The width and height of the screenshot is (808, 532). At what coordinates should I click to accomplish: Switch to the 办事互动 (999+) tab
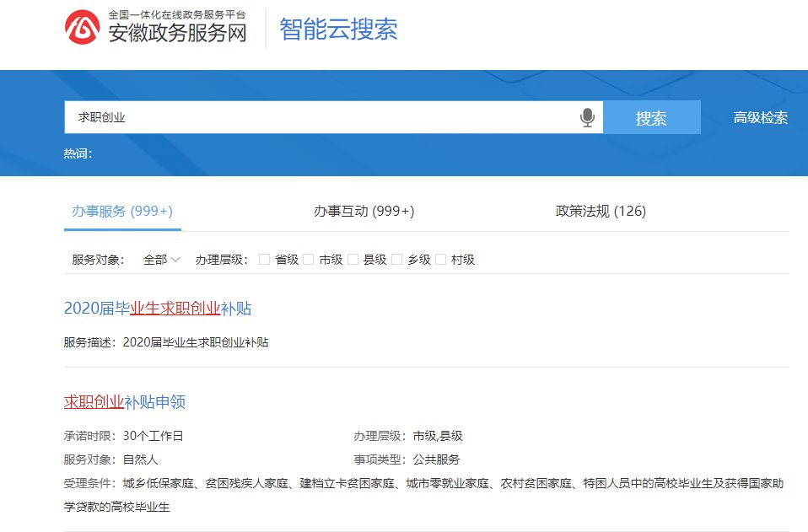pos(364,211)
